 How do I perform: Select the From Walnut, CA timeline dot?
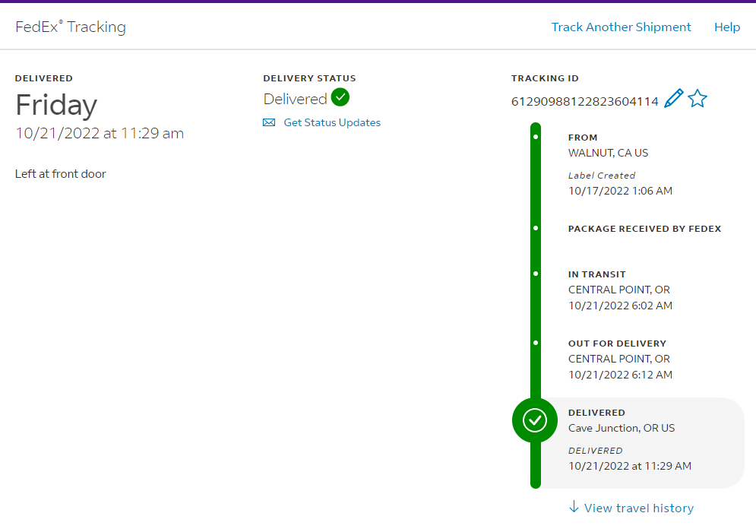[536, 138]
